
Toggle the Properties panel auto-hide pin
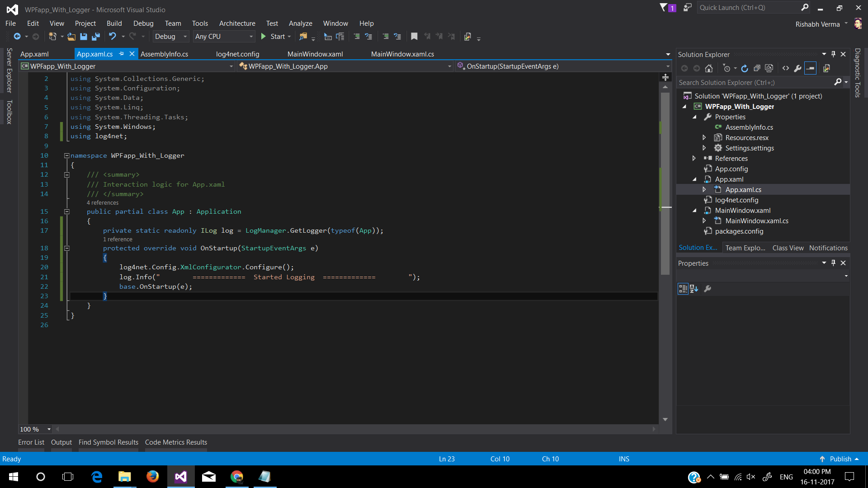coord(833,263)
